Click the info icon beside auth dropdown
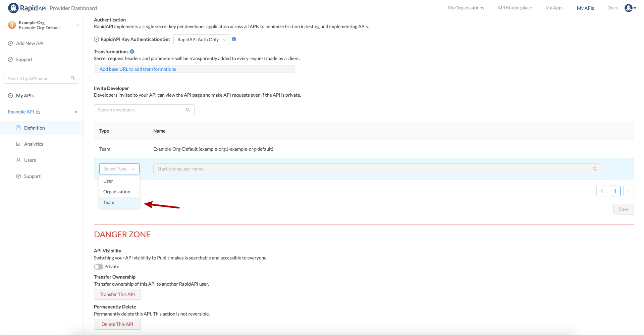This screenshot has height=335, width=644. pyautogui.click(x=234, y=39)
